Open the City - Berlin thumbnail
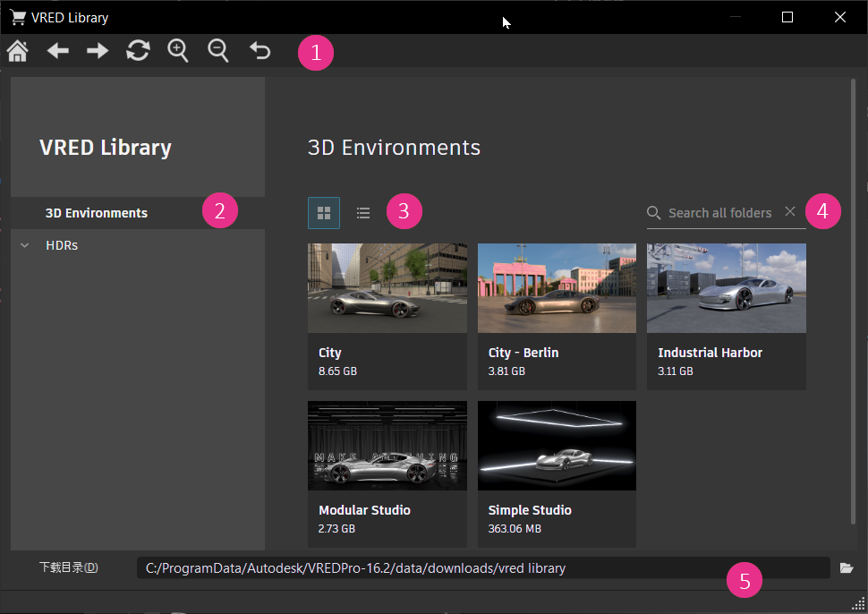This screenshot has height=614, width=868. tap(557, 288)
